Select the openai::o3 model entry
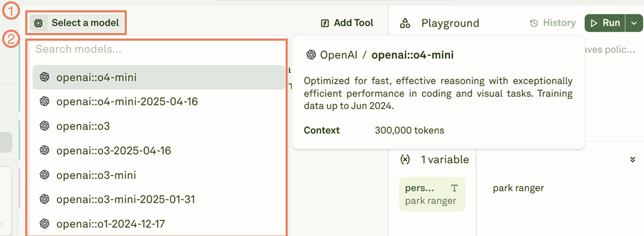This screenshot has width=644, height=236. [x=158, y=126]
